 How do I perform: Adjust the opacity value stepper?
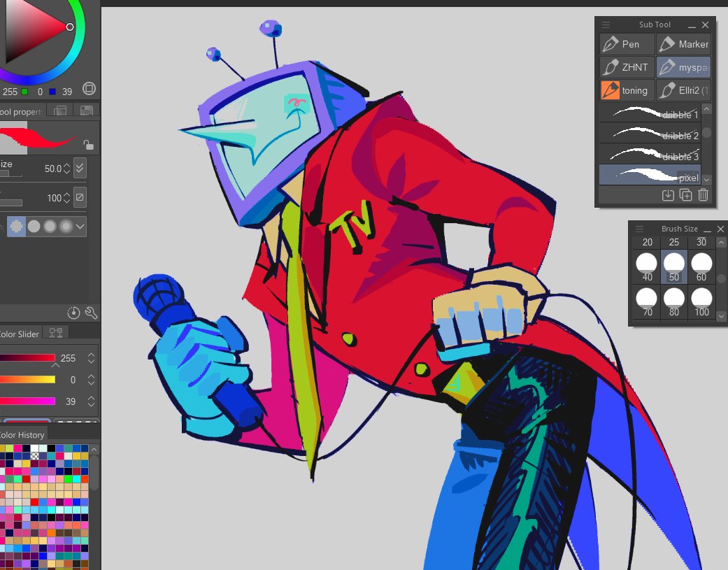coord(67,198)
